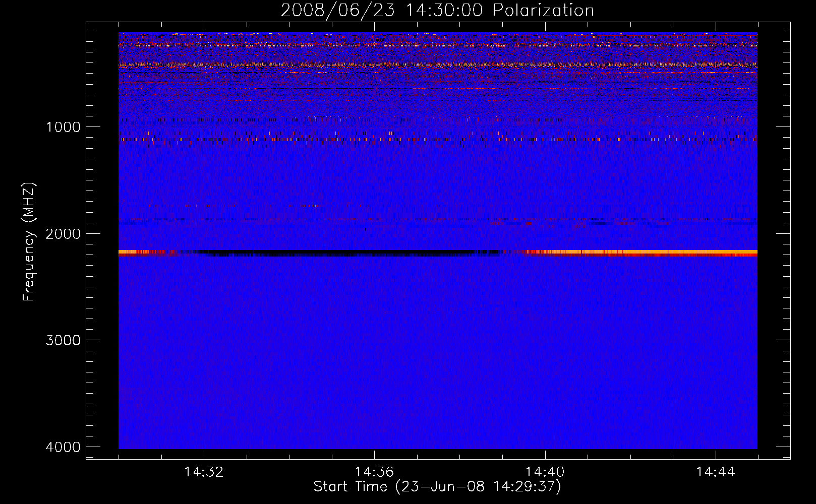Click the 'Start Time (23-Jun-08 14:29:37)' x-axis label
The width and height of the screenshot is (816, 504).
tap(437, 487)
